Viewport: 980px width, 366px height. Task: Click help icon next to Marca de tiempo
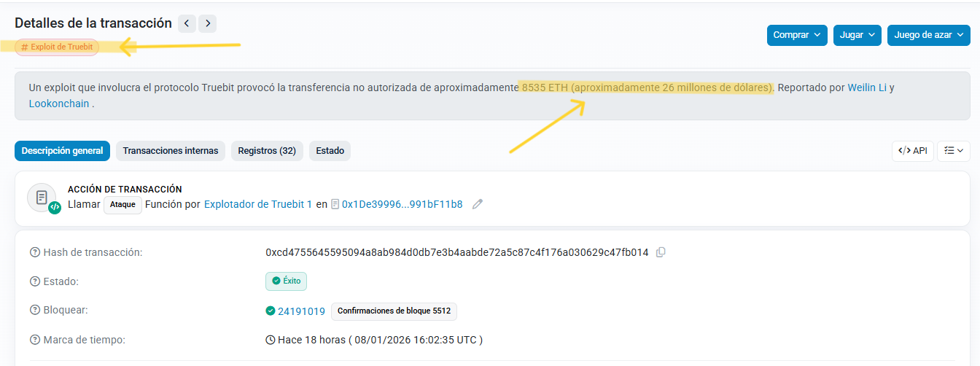pos(34,340)
